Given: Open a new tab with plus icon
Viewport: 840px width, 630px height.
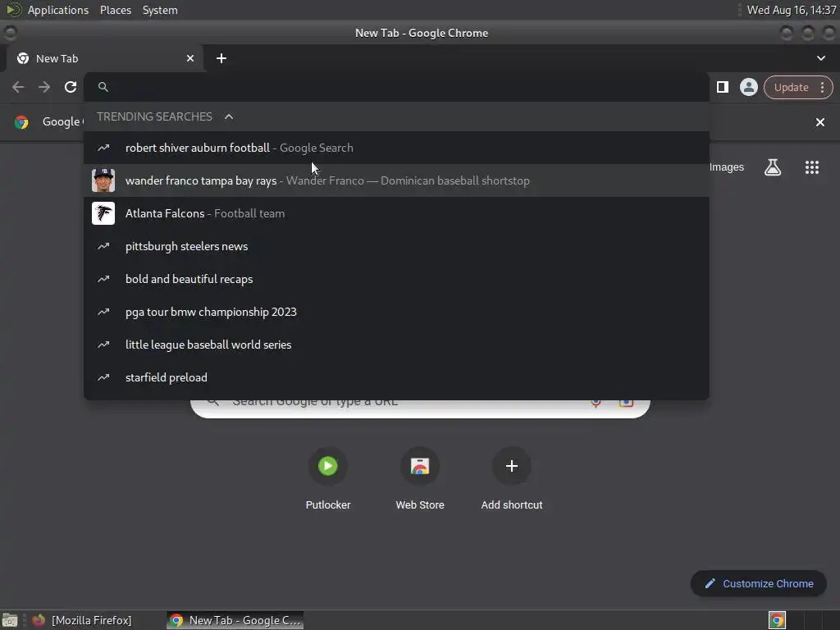Looking at the screenshot, I should [x=221, y=58].
